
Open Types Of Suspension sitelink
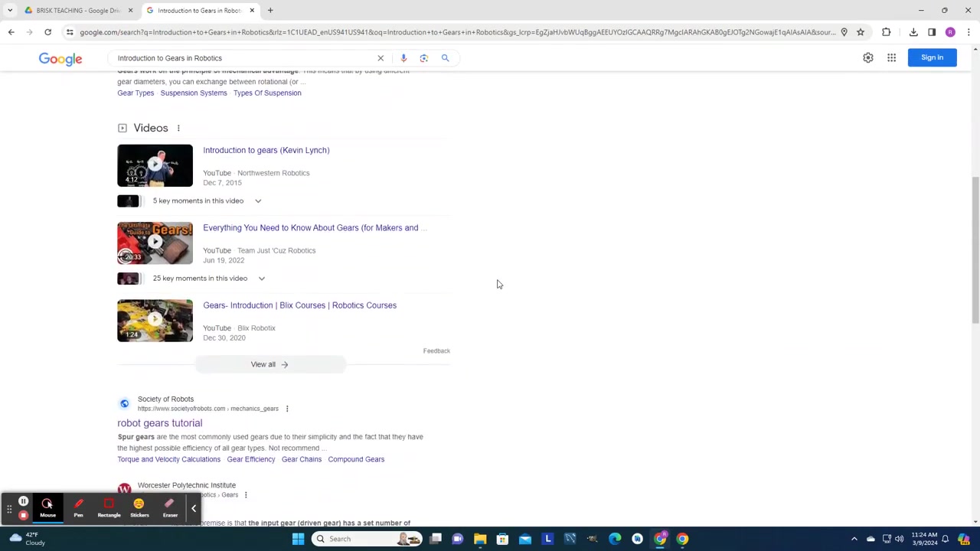267,93
